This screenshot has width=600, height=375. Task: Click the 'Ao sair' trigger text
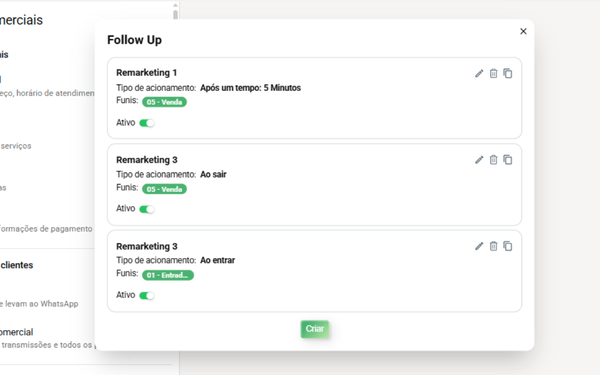click(213, 174)
